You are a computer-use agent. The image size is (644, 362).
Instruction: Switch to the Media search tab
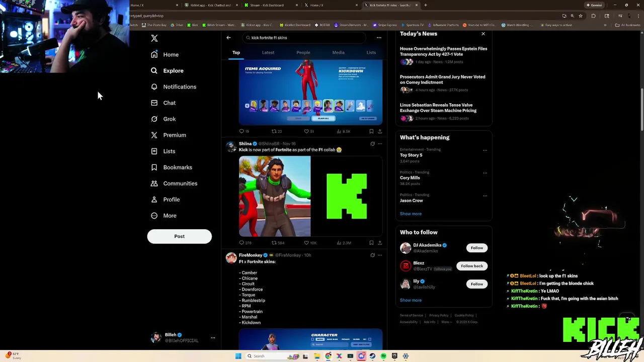(x=338, y=52)
